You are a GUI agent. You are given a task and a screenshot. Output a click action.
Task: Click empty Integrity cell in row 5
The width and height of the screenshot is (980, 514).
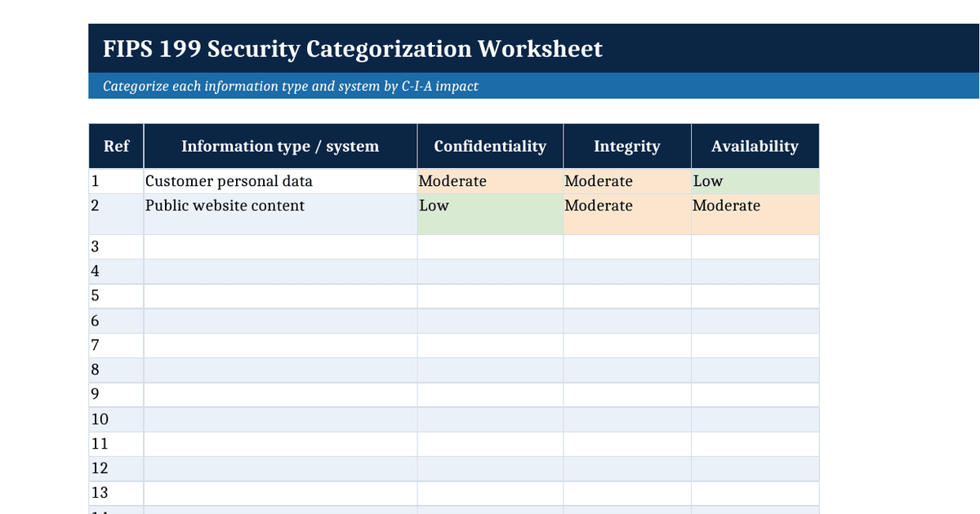pyautogui.click(x=627, y=295)
